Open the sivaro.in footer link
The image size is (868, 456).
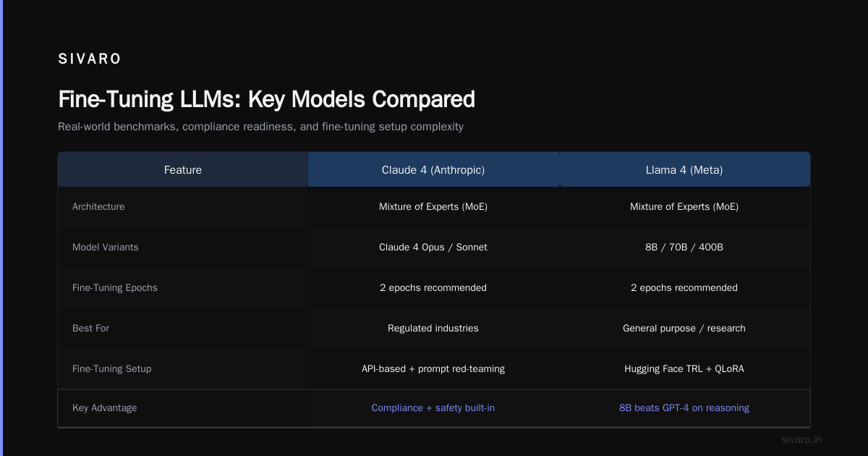pos(802,440)
